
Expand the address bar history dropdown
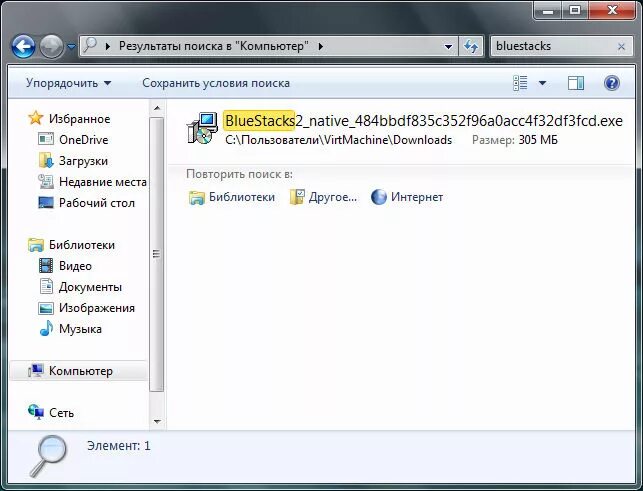[x=449, y=47]
